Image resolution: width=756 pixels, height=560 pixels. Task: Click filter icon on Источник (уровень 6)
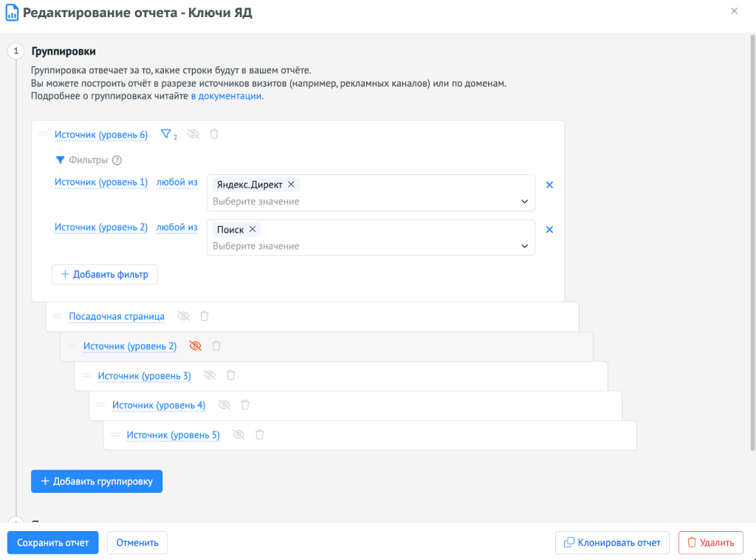[x=166, y=134]
